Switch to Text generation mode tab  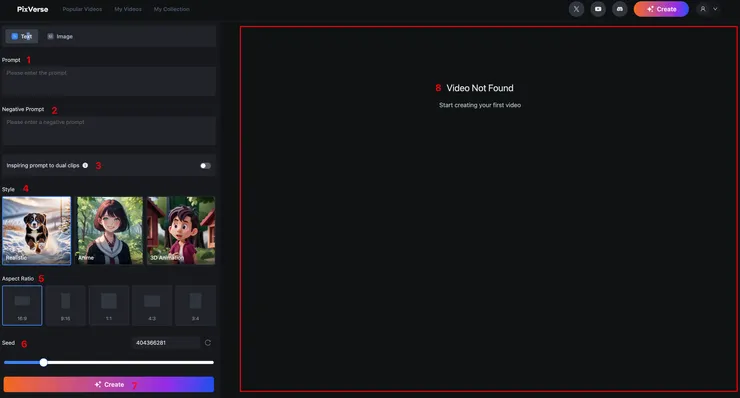pos(22,36)
